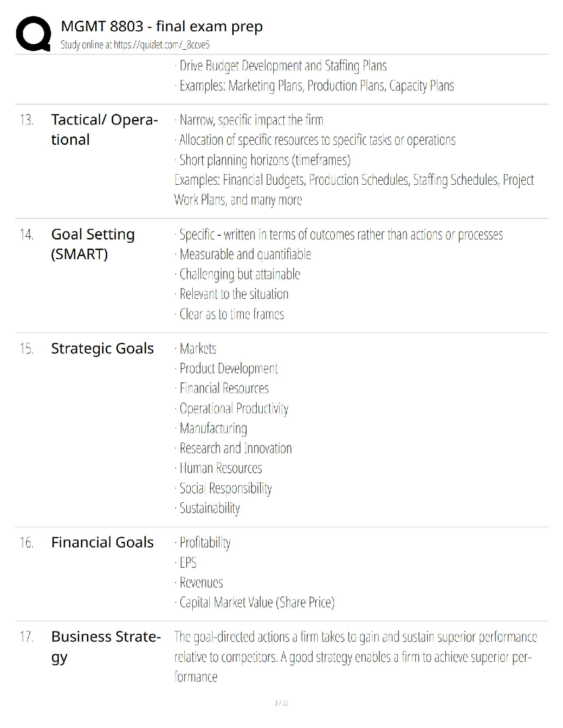Click item number 15 label
This screenshot has width=563, height=728.
pos(27,349)
